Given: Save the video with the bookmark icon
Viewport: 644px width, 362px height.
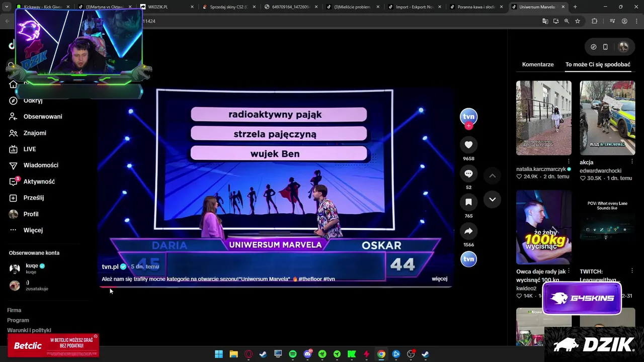Looking at the screenshot, I should pyautogui.click(x=468, y=202).
